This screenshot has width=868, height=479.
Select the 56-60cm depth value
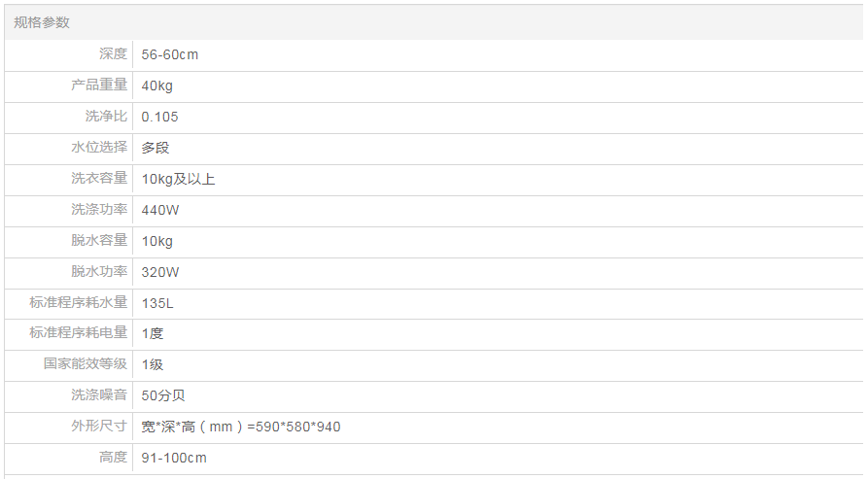pos(169,54)
